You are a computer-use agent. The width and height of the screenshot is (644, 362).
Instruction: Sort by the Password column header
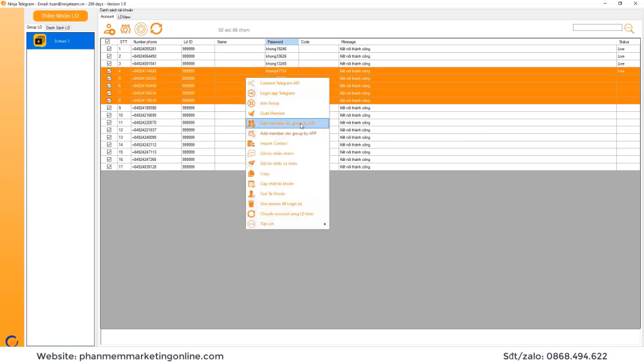pyautogui.click(x=282, y=42)
